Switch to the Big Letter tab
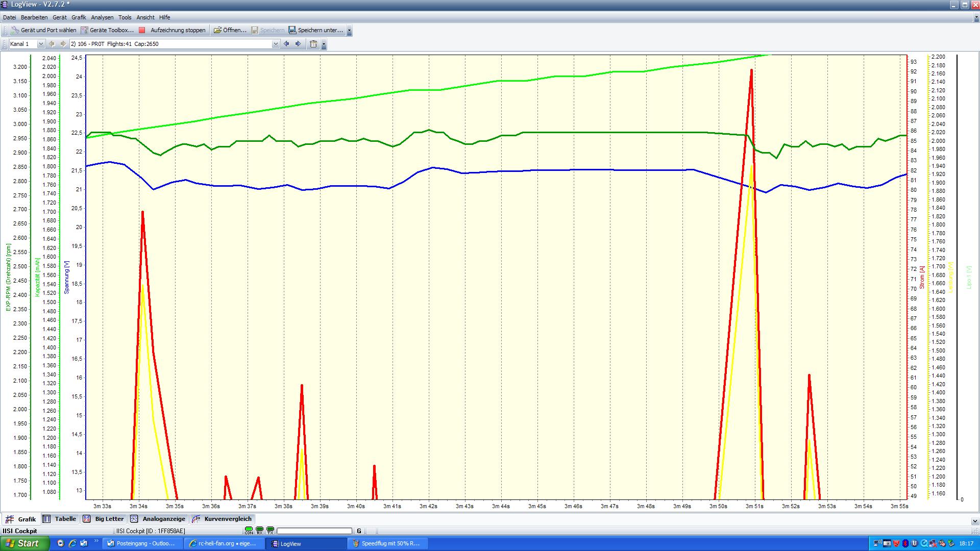The width and height of the screenshot is (980, 551). pyautogui.click(x=104, y=519)
